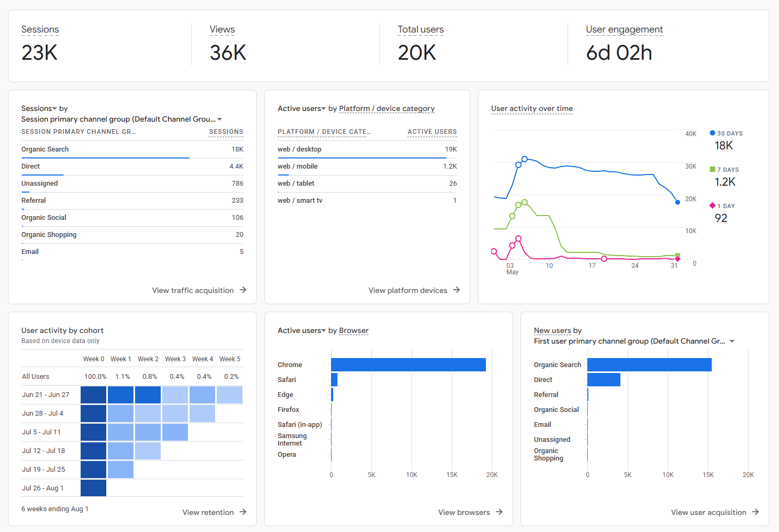
Task: Click arrow icon beside View browsers
Action: tap(499, 512)
